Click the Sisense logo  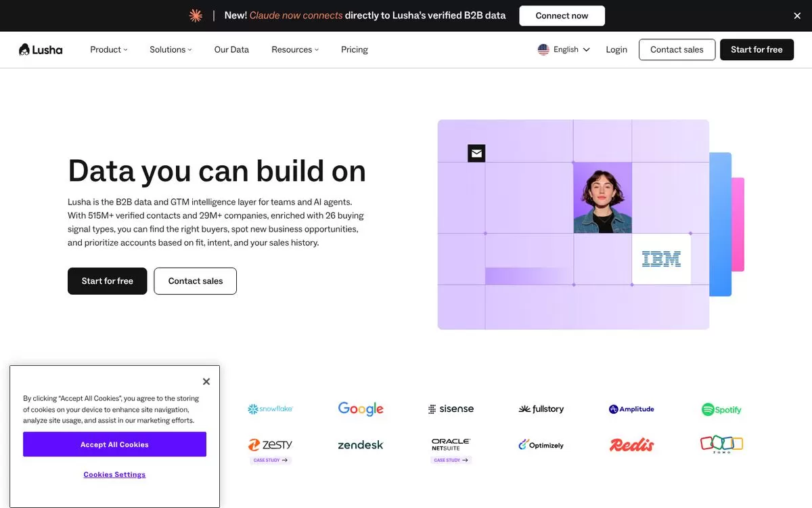(x=451, y=409)
